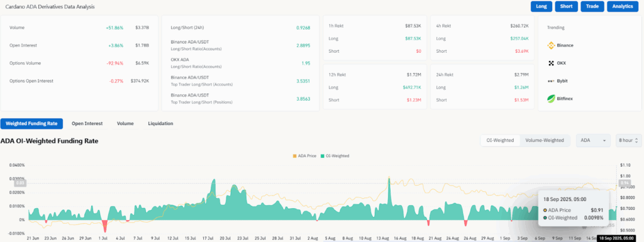Click the Binance exchange name link

tap(565, 45)
